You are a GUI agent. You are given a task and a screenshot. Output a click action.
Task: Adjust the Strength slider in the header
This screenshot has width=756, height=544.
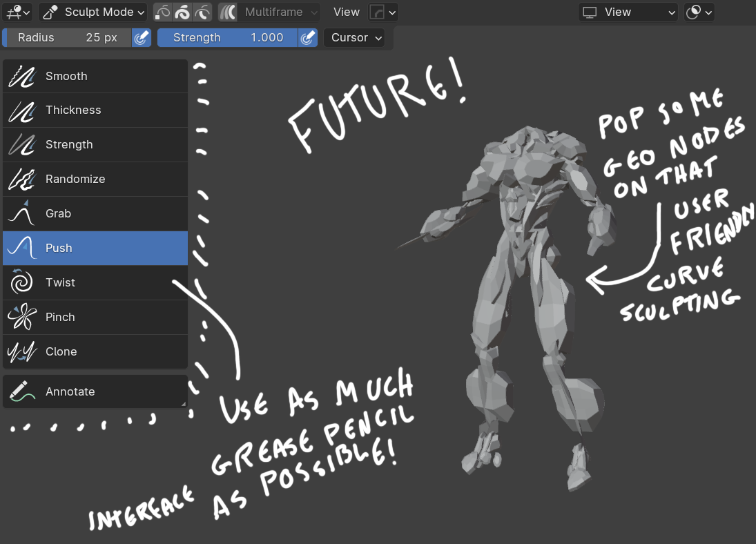227,37
